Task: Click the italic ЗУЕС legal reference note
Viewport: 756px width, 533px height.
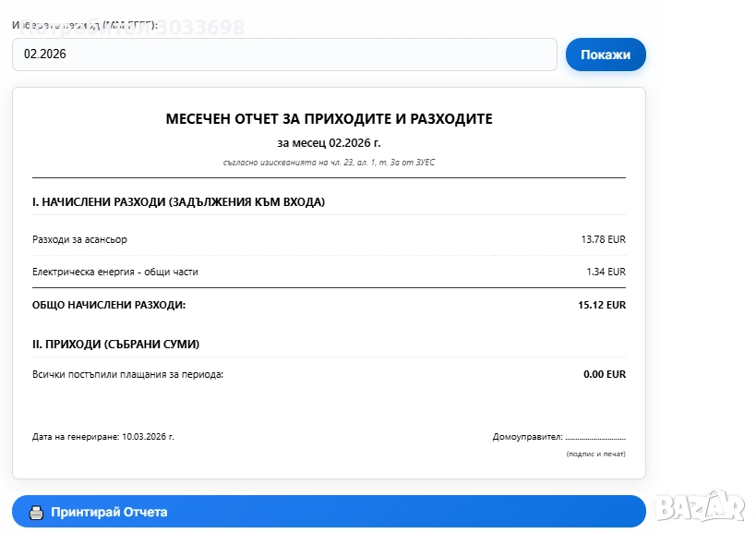Action: tap(329, 163)
